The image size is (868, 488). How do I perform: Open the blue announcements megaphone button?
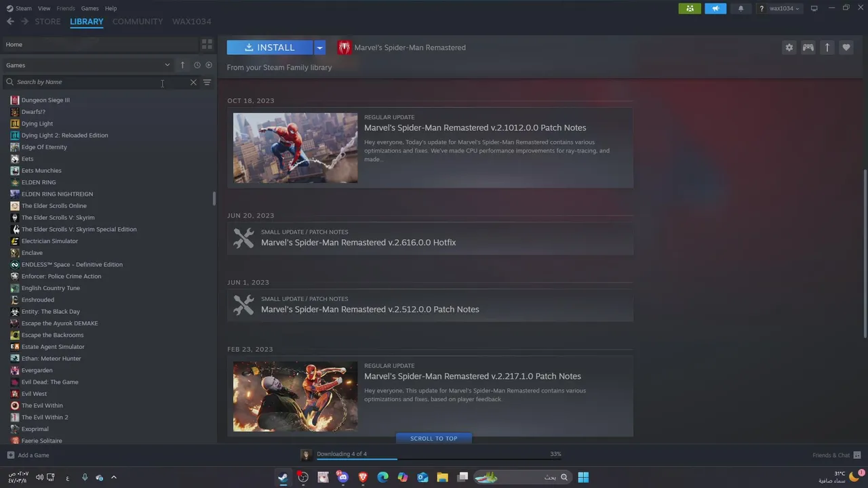click(x=715, y=9)
